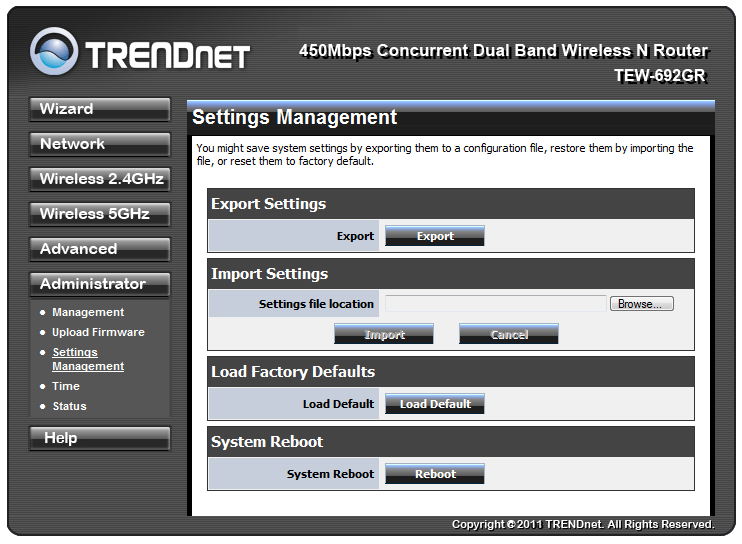Click the 'Settings file location' label

click(x=316, y=304)
